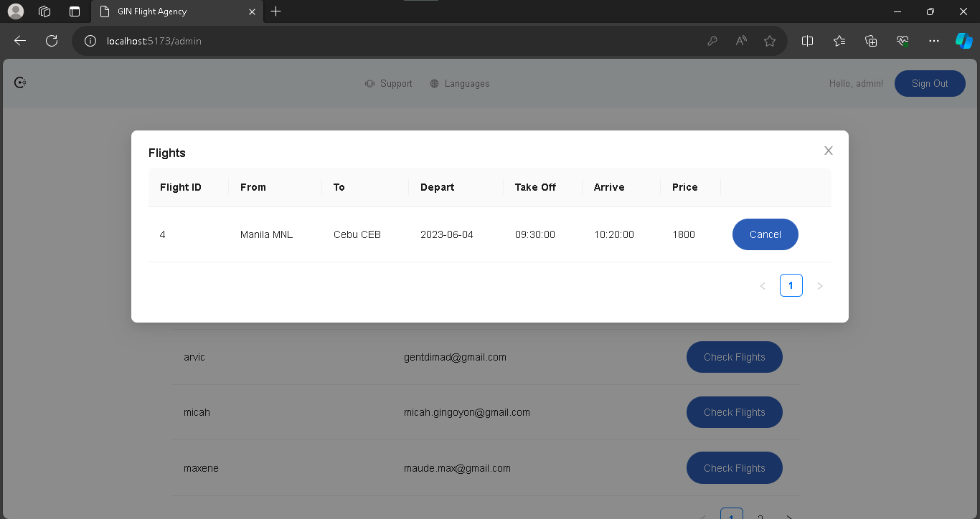Click the previous page left chevron

click(763, 285)
